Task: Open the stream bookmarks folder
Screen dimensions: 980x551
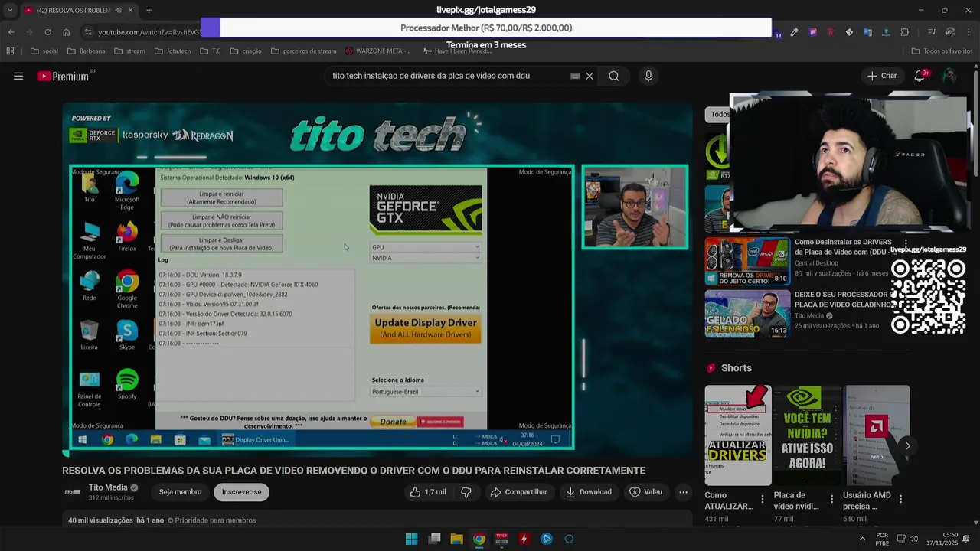Action: [x=129, y=51]
